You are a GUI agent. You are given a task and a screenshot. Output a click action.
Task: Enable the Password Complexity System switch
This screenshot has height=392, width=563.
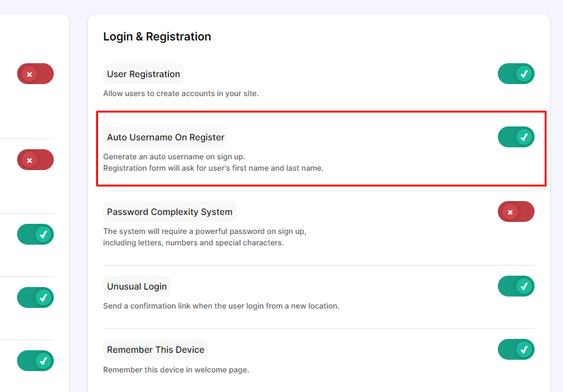[x=516, y=211]
